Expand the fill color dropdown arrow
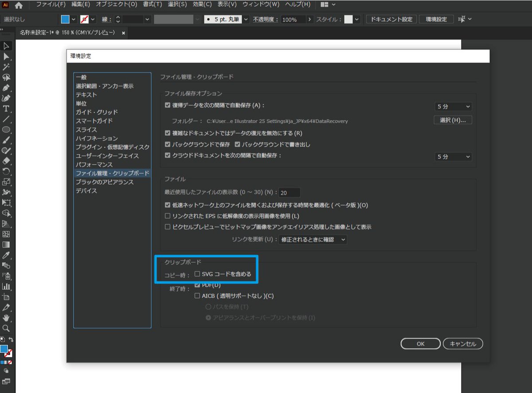This screenshot has width=532, height=393. (x=74, y=19)
